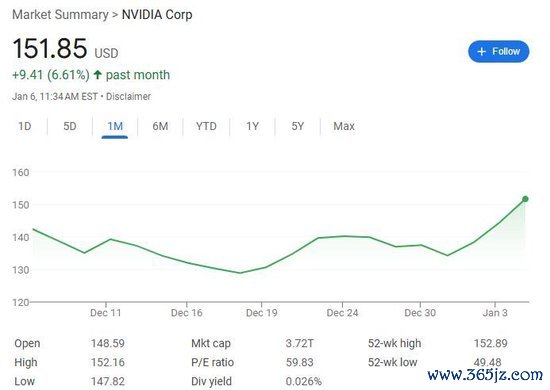Click the plus icon on Follow button
Viewport: 550px width, 390px height.
coord(482,52)
